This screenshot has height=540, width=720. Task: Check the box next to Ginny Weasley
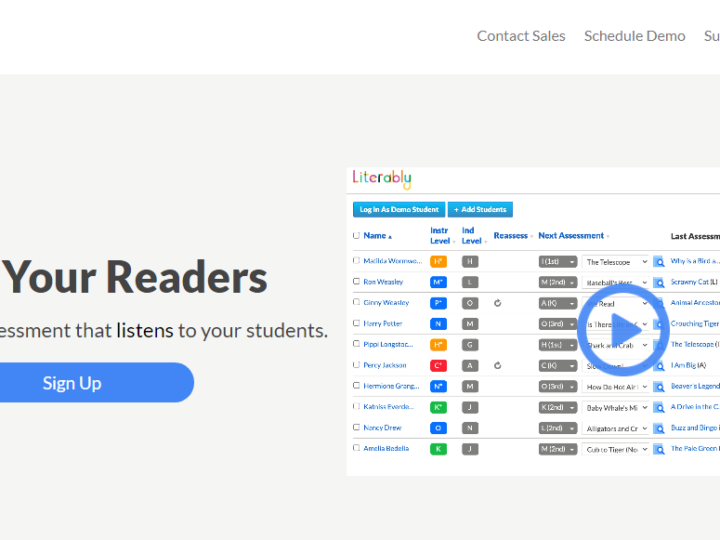[356, 302]
